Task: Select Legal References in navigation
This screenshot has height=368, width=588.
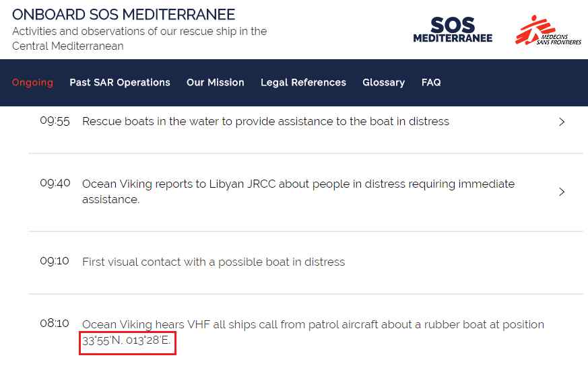Action: [303, 83]
